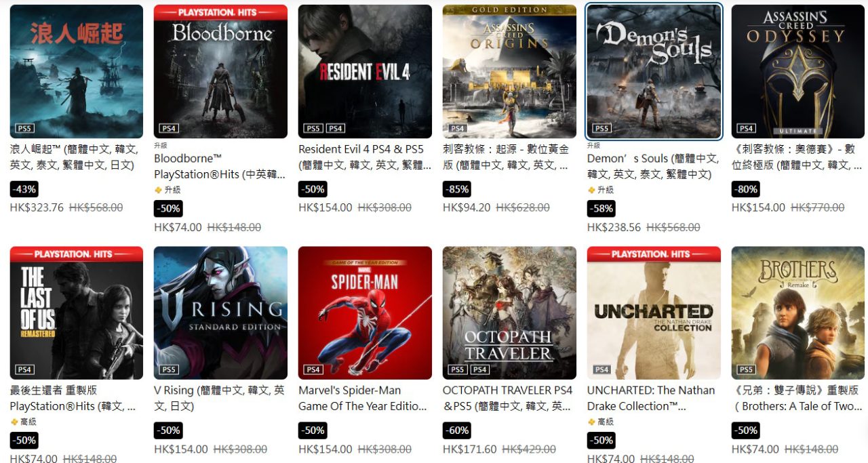The height and width of the screenshot is (463, 868).
Task: Open the Resident Evil 4 cover image
Action: pos(365,71)
